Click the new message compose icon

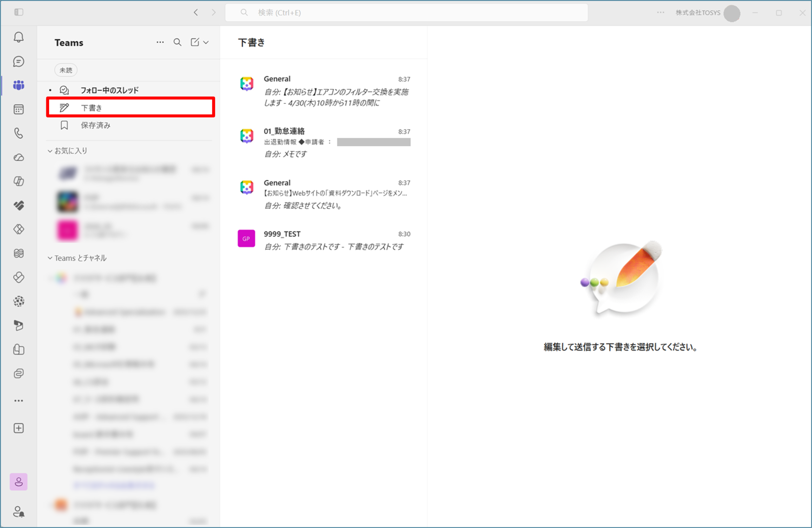[195, 42]
